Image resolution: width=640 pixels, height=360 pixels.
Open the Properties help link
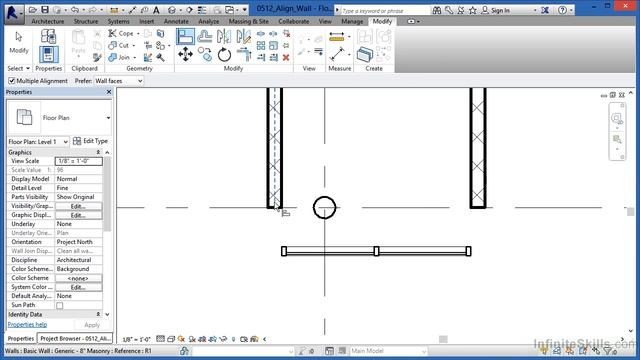pyautogui.click(x=27, y=324)
